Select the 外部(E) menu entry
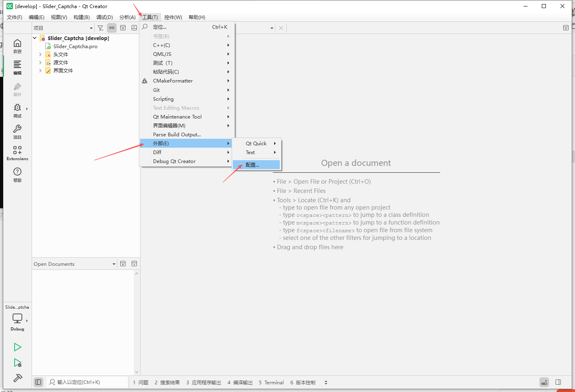The height and width of the screenshot is (392, 575). (187, 143)
